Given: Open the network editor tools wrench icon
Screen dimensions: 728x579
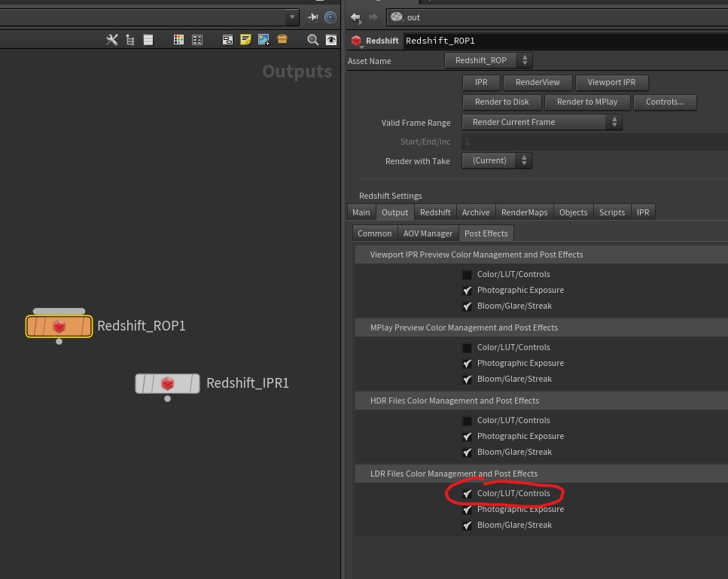Looking at the screenshot, I should click(112, 40).
